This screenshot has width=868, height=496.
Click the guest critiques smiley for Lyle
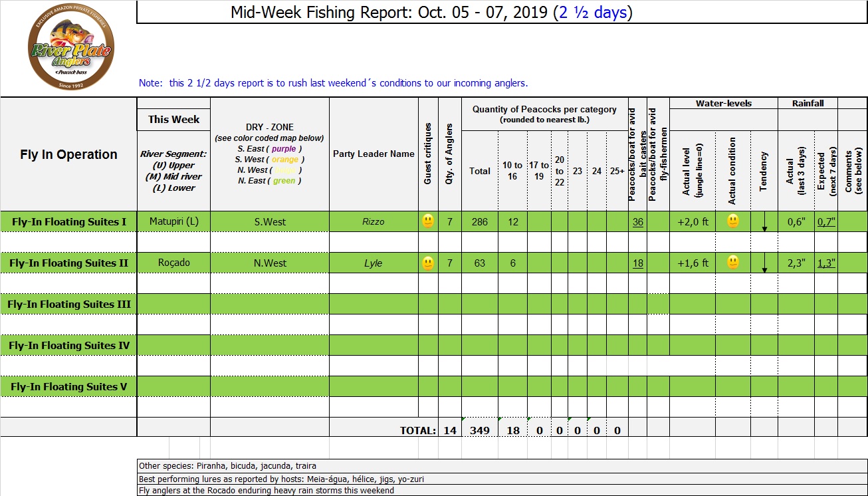428,263
